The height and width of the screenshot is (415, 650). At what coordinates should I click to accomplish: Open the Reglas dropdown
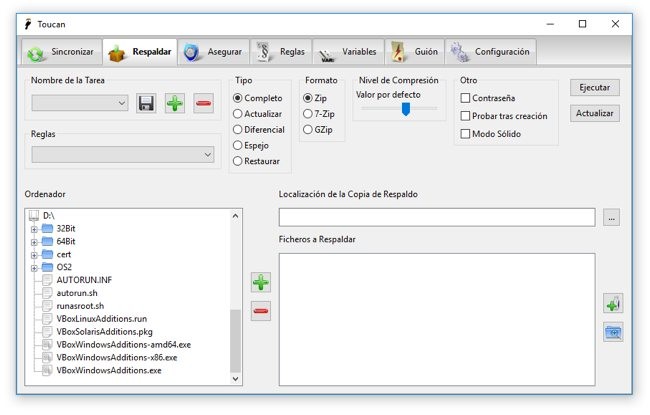pyautogui.click(x=123, y=155)
